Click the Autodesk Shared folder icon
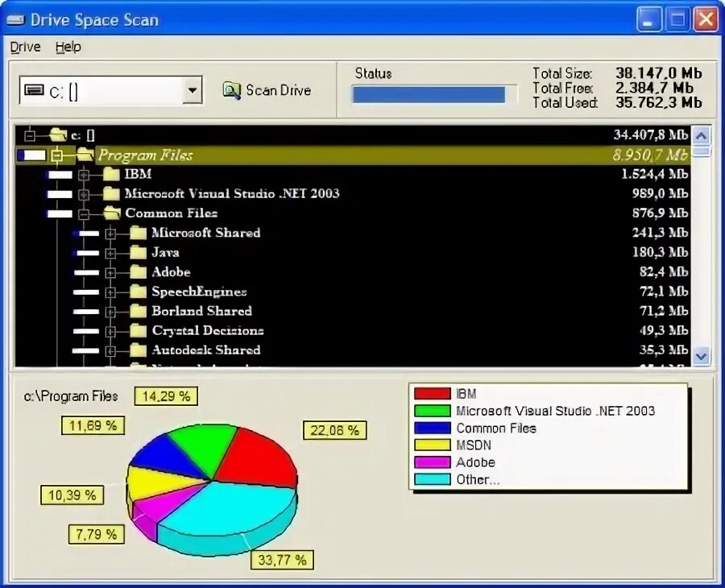 click(x=138, y=350)
